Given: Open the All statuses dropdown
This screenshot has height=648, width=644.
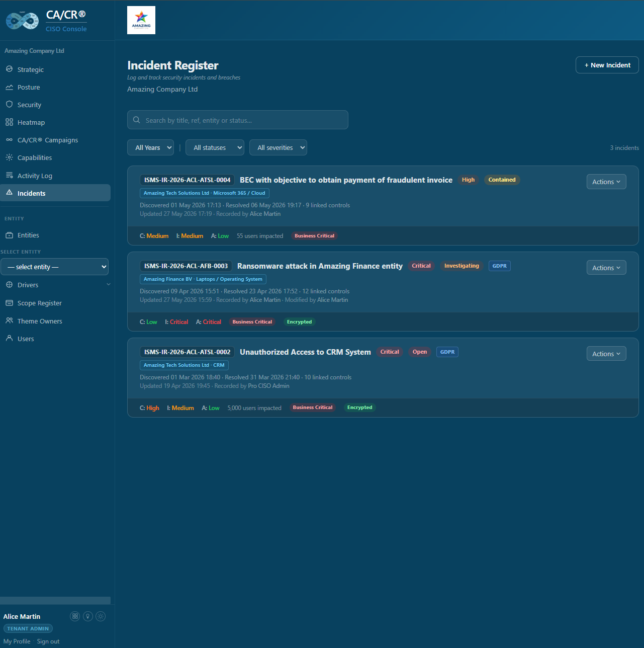Looking at the screenshot, I should coord(215,147).
